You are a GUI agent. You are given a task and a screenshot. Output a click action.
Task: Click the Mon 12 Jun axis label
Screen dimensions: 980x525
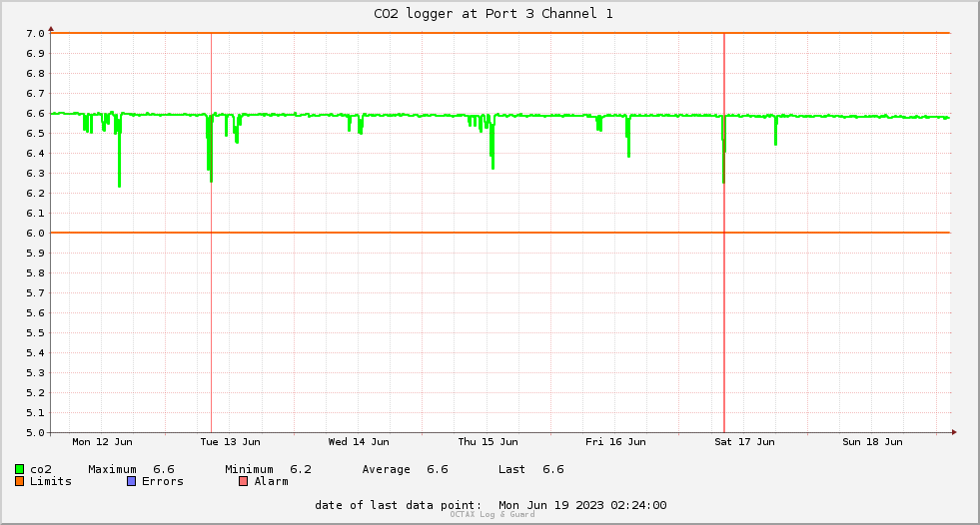(103, 442)
